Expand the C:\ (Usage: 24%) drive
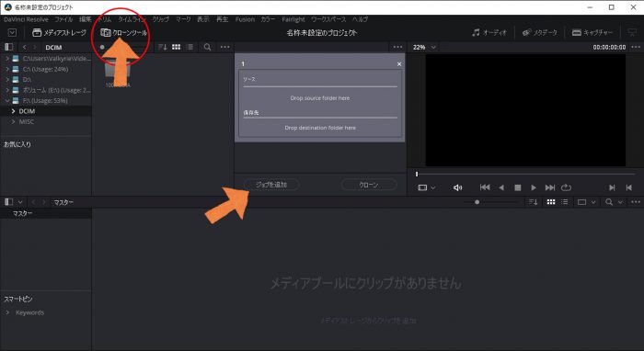Viewport: 644px width, 351px height. pos(7,69)
